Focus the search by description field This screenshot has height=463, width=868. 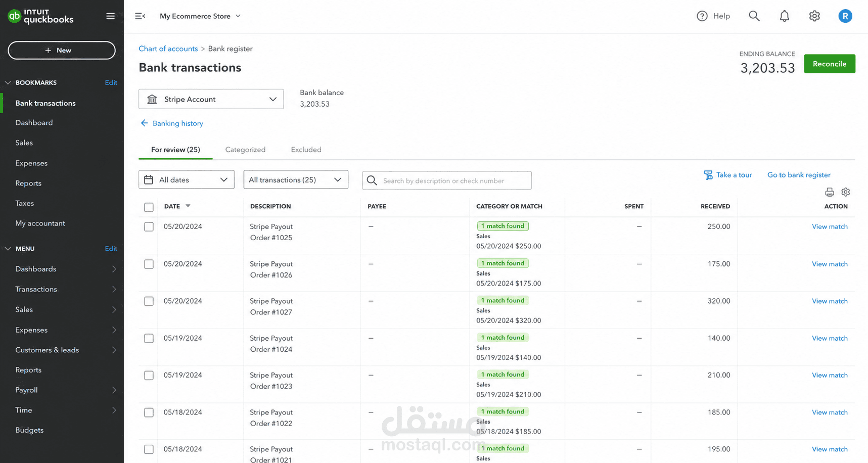click(x=447, y=180)
